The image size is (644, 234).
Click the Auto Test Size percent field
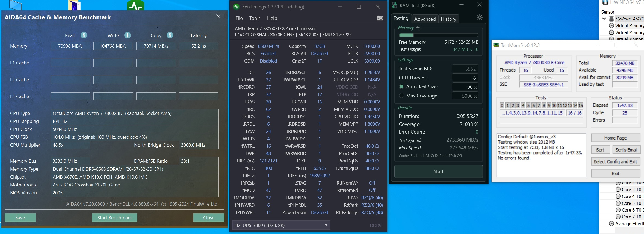pos(465,87)
